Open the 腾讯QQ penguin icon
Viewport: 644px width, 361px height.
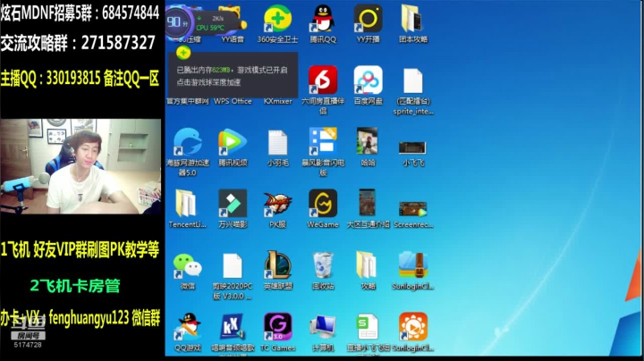[323, 24]
